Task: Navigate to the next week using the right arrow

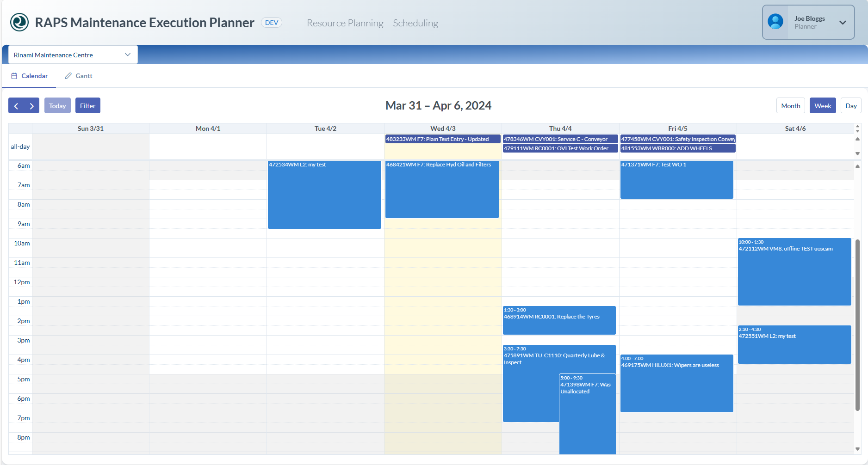Action: 31,105
